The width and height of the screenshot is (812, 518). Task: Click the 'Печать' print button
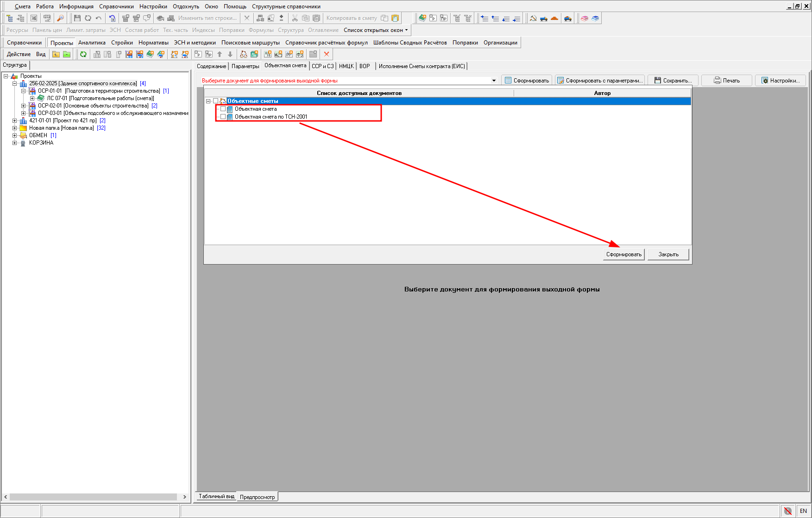coord(727,81)
